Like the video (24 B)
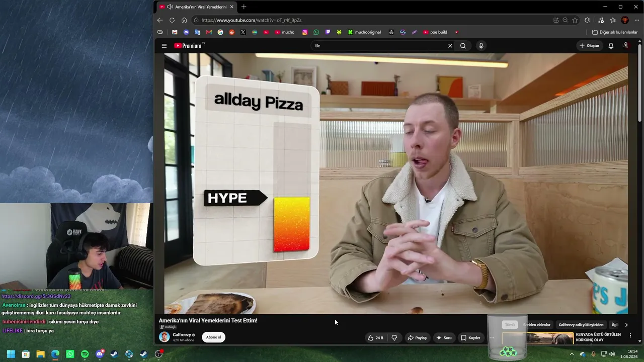The width and height of the screenshot is (644, 362). coord(375,338)
